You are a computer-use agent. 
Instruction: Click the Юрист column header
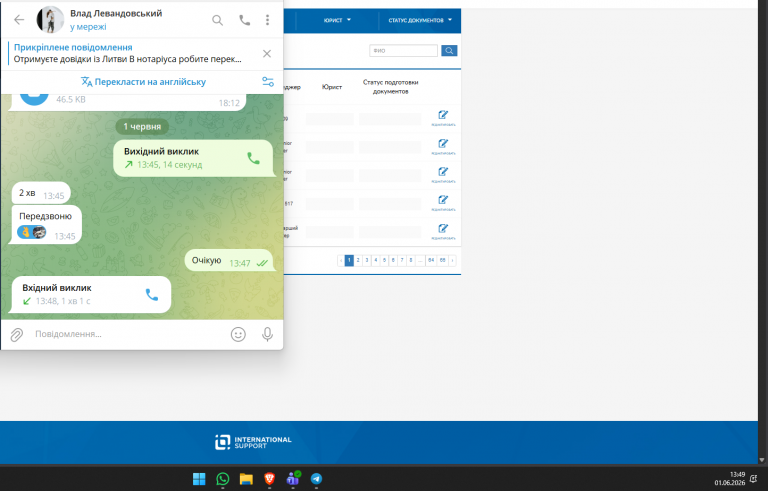(332, 87)
